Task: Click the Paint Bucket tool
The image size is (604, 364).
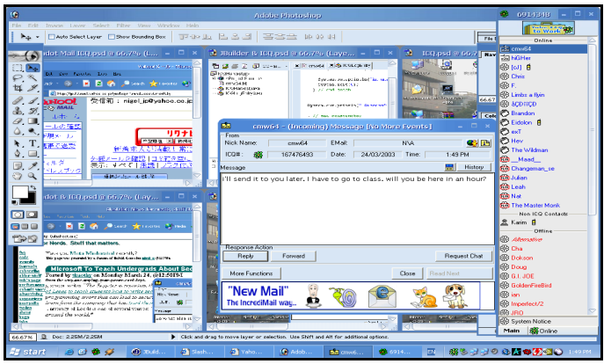Action: [33, 121]
